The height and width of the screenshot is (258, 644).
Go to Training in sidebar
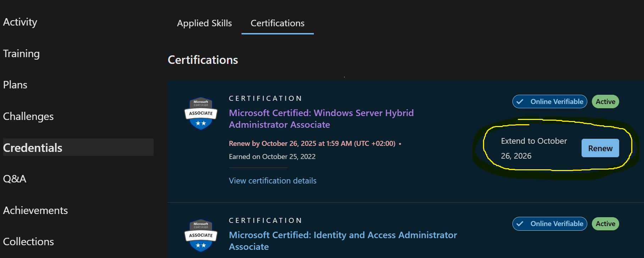[21, 54]
